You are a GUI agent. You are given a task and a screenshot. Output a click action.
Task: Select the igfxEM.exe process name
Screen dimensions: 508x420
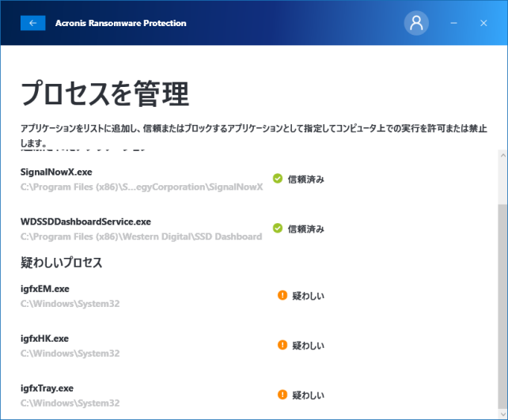coord(45,289)
